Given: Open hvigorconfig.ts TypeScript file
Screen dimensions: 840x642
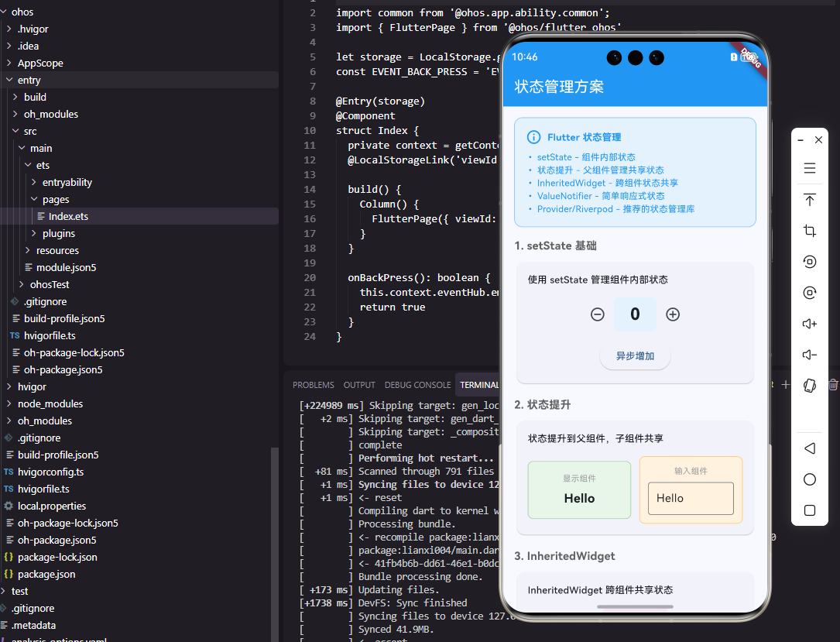Looking at the screenshot, I should point(50,472).
